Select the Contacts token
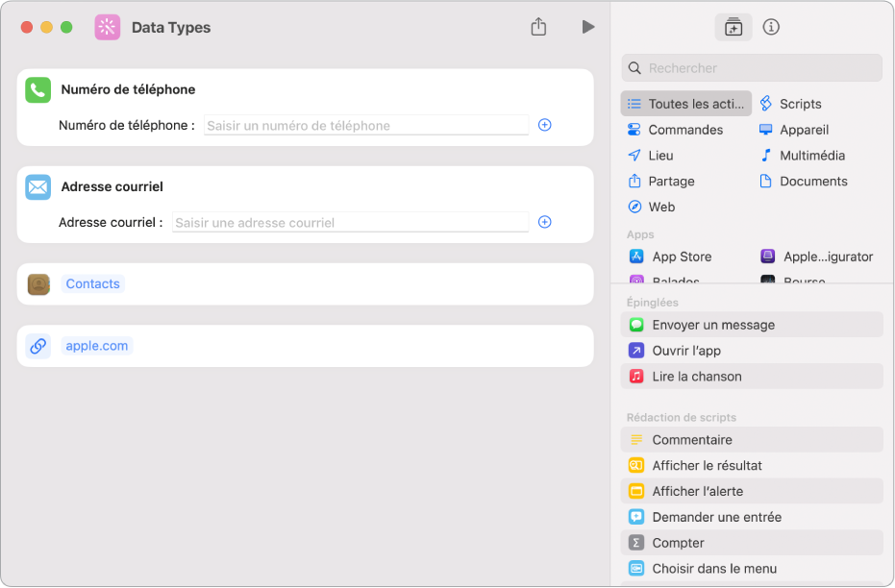Screen dimensions: 895x588 click(92, 284)
